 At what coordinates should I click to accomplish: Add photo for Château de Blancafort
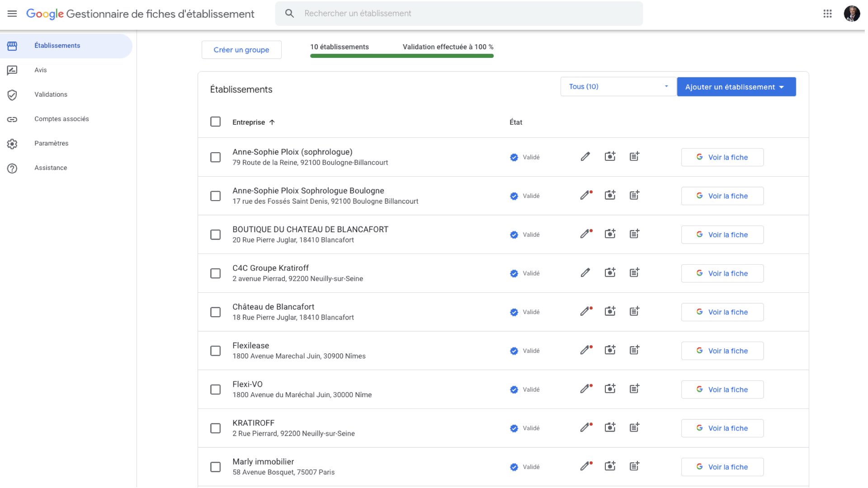610,311
